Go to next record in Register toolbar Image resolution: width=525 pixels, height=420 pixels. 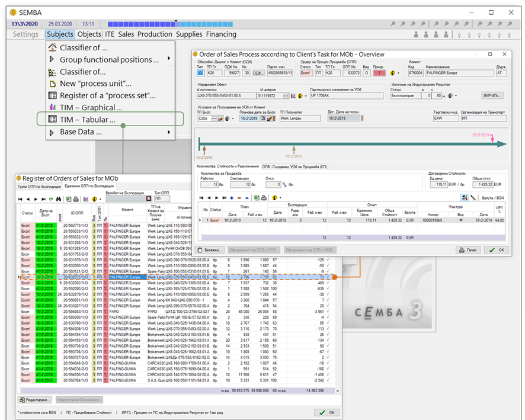click(x=36, y=199)
